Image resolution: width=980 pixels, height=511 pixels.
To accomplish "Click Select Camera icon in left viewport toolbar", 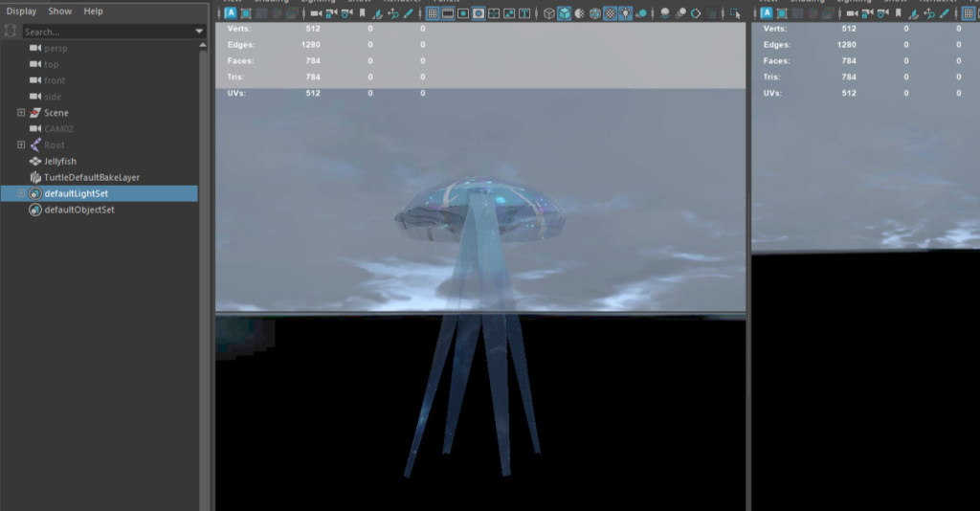I will pos(316,13).
